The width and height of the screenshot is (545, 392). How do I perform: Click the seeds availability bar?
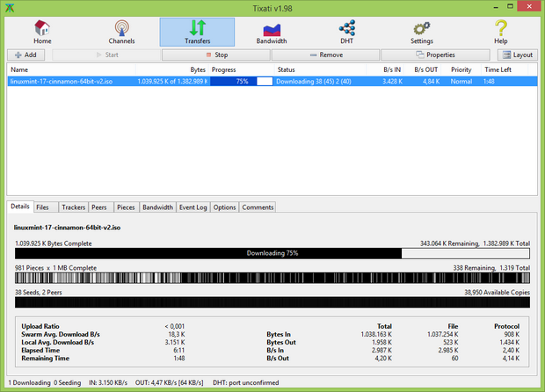[272, 302]
